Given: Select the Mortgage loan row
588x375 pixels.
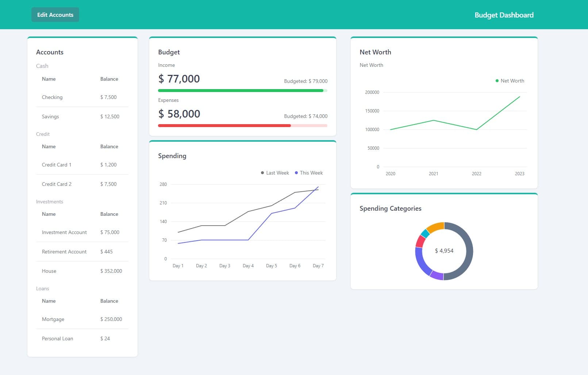Looking at the screenshot, I should pos(82,319).
